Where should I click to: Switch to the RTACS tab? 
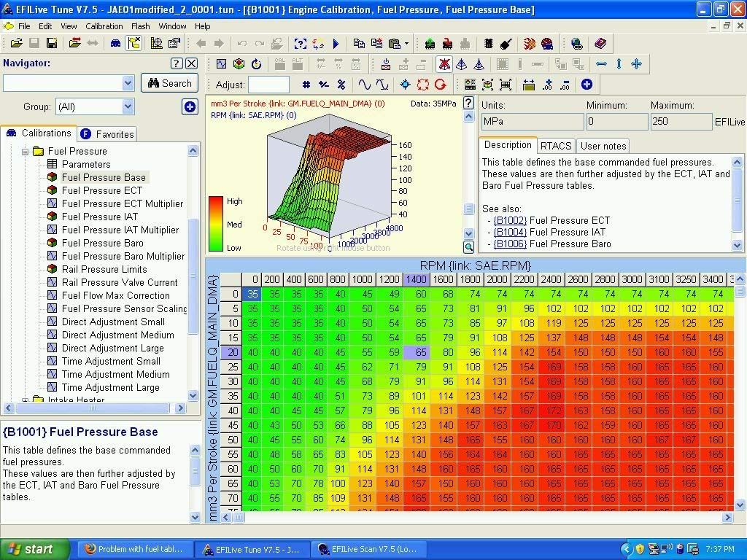pos(556,146)
